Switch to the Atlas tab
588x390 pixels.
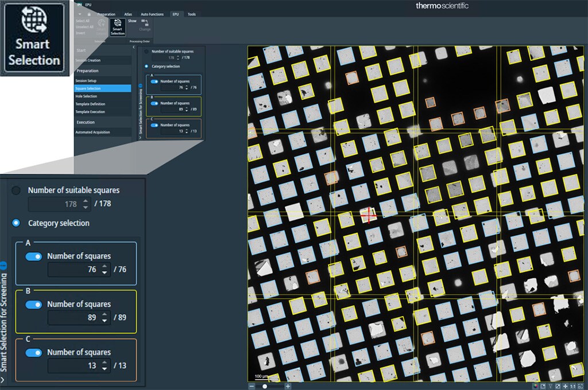[128, 14]
